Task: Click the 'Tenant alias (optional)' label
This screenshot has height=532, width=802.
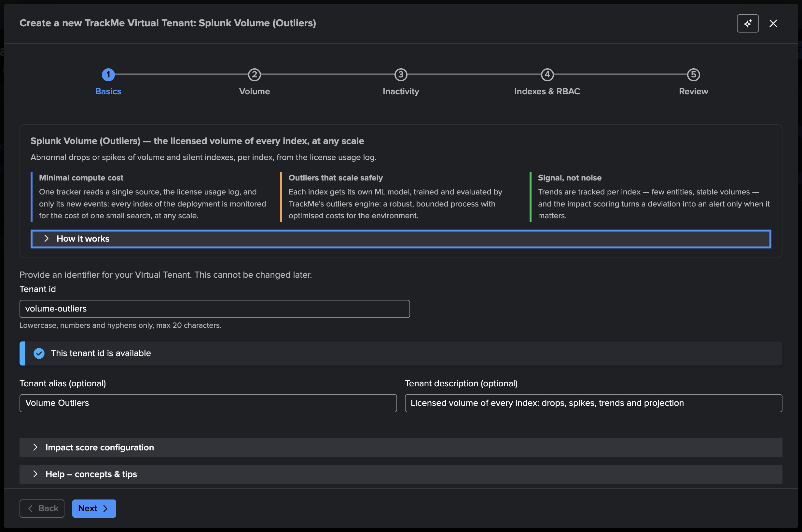Action: point(63,383)
